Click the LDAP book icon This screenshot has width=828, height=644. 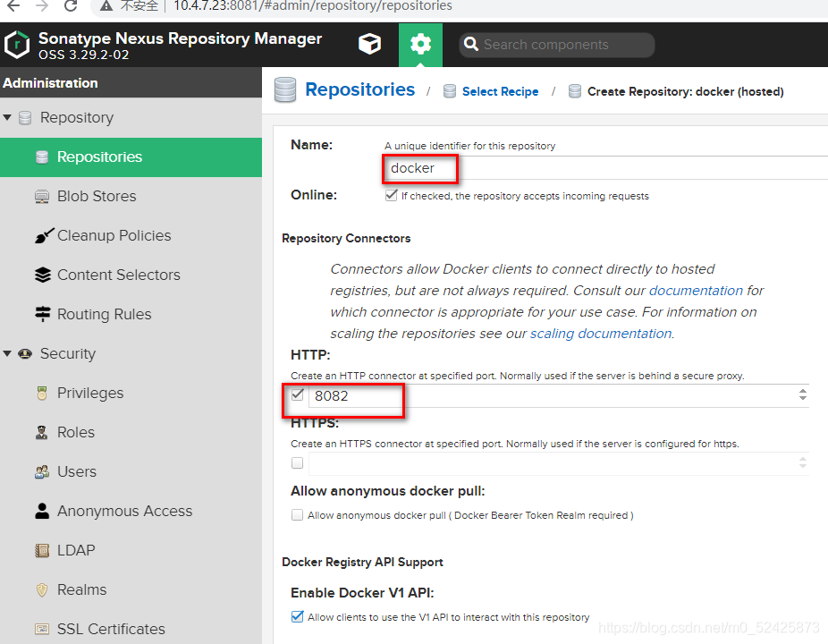42,550
